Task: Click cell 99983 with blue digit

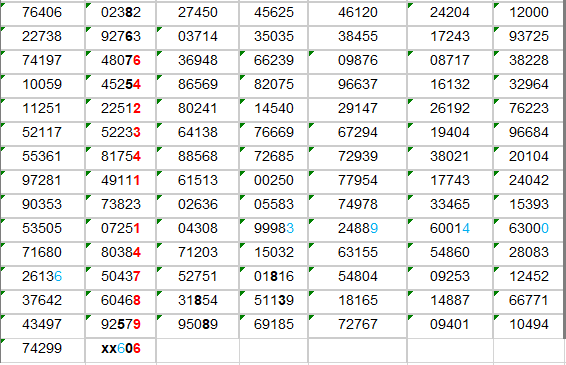Action: click(x=274, y=229)
